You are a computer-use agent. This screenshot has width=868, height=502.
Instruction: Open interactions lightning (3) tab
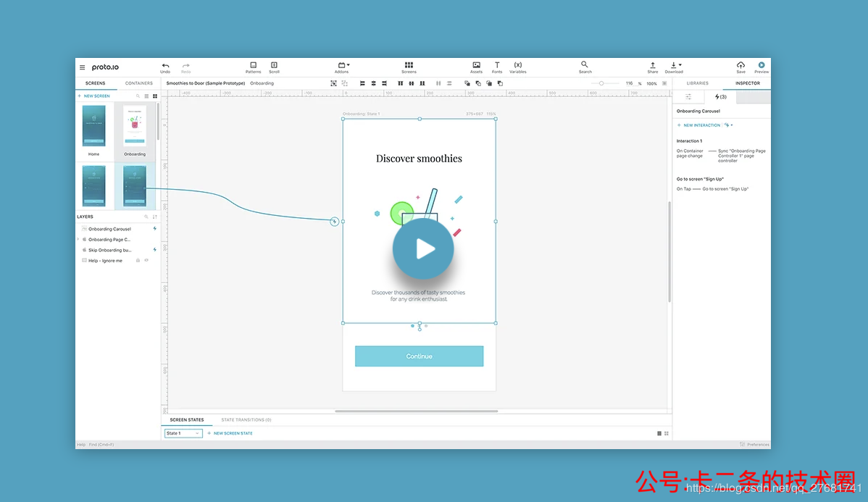[720, 97]
